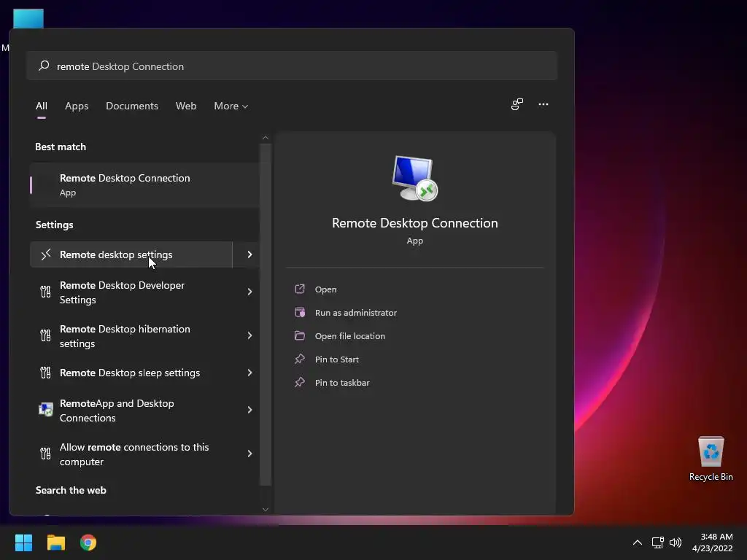Expand Remote desktop settings arrow
The width and height of the screenshot is (747, 560).
click(x=249, y=254)
